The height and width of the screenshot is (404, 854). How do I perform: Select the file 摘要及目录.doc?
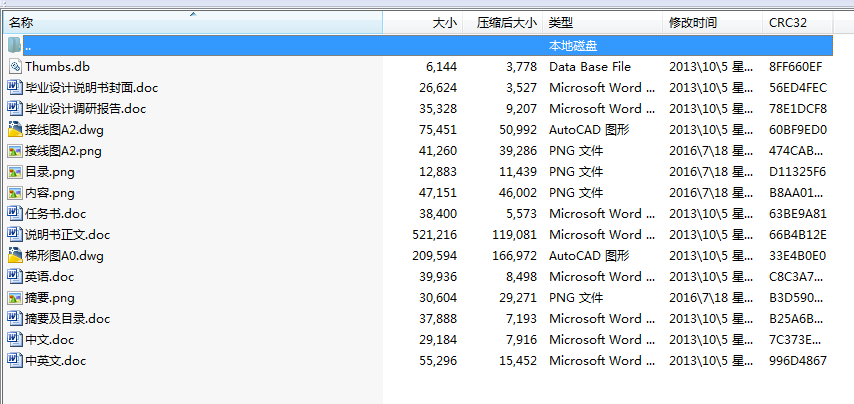(68, 319)
